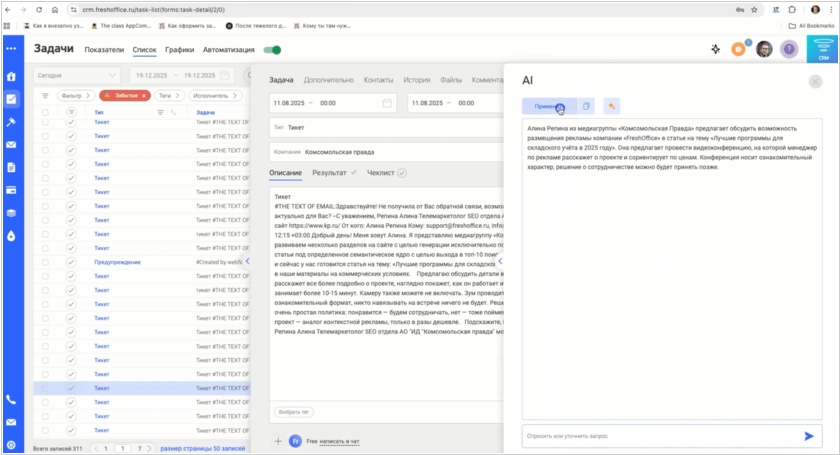Click the AI sparkle regenerate icon

(x=611, y=106)
